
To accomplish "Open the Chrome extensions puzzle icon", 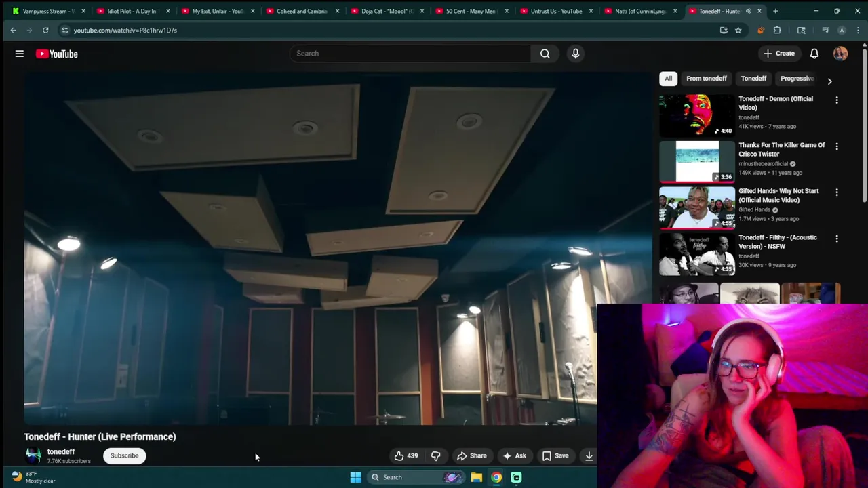I will 777,30.
